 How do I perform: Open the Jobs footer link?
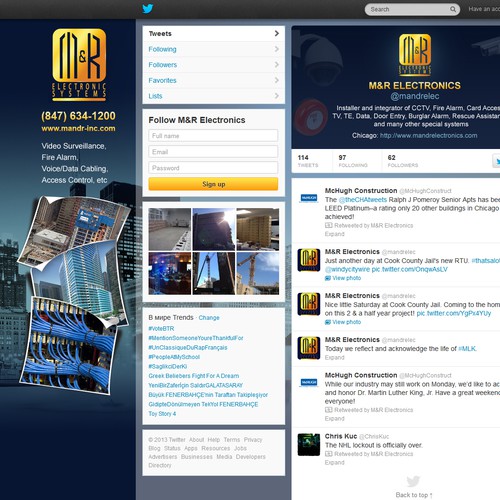tap(240, 448)
